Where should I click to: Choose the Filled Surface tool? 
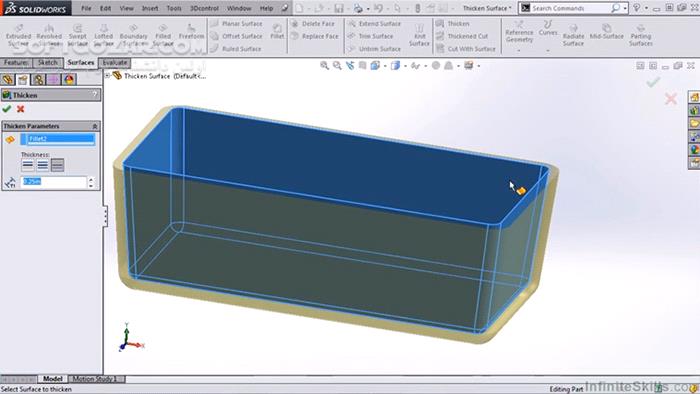click(163, 35)
